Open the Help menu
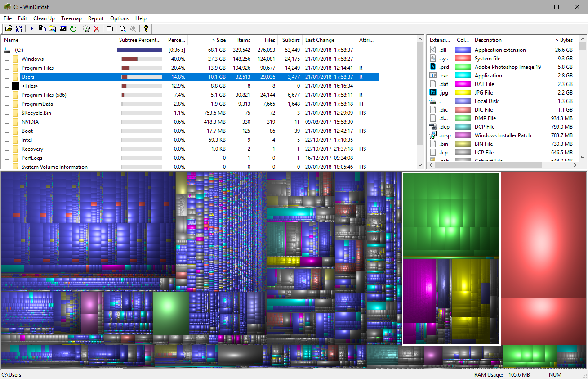This screenshot has width=588, height=379. tap(141, 18)
